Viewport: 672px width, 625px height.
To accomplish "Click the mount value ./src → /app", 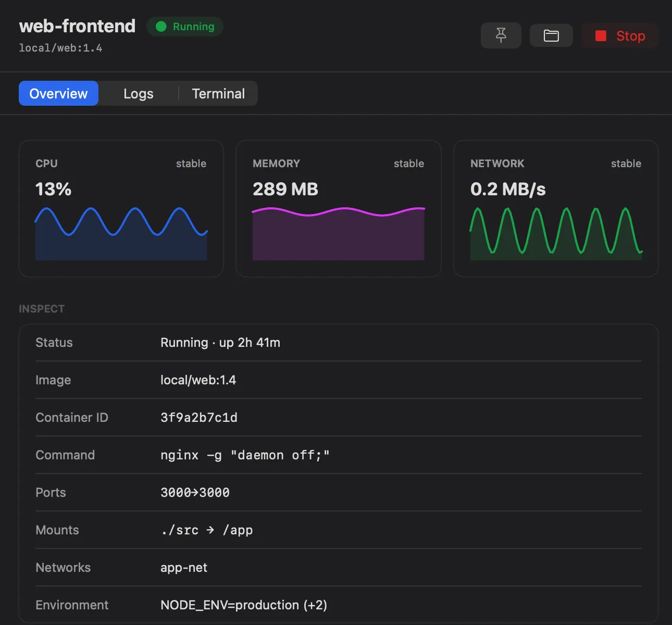I will click(x=207, y=530).
